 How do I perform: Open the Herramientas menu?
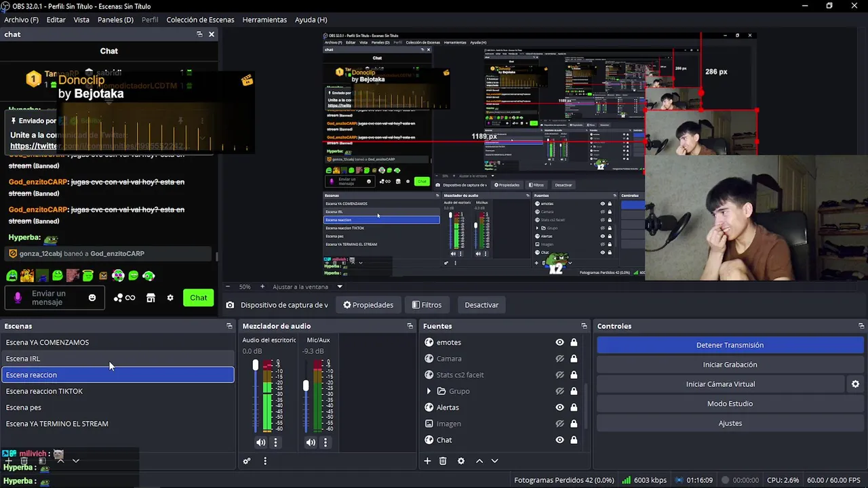264,20
